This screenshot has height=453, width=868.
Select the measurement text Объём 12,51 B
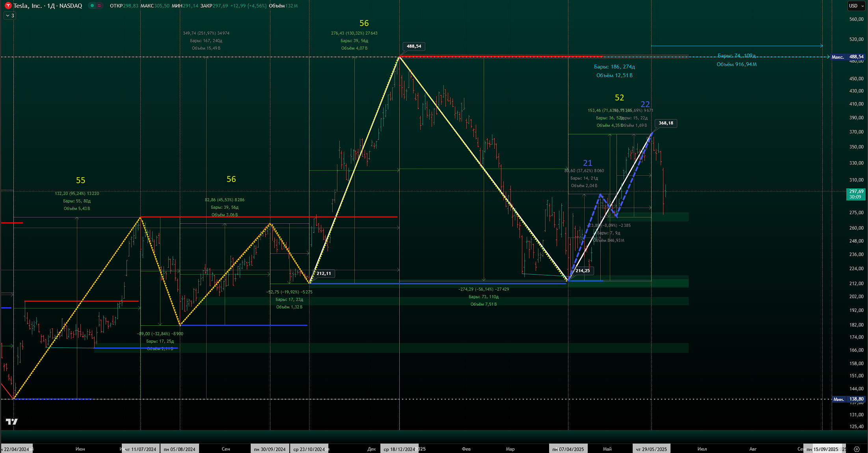click(615, 76)
